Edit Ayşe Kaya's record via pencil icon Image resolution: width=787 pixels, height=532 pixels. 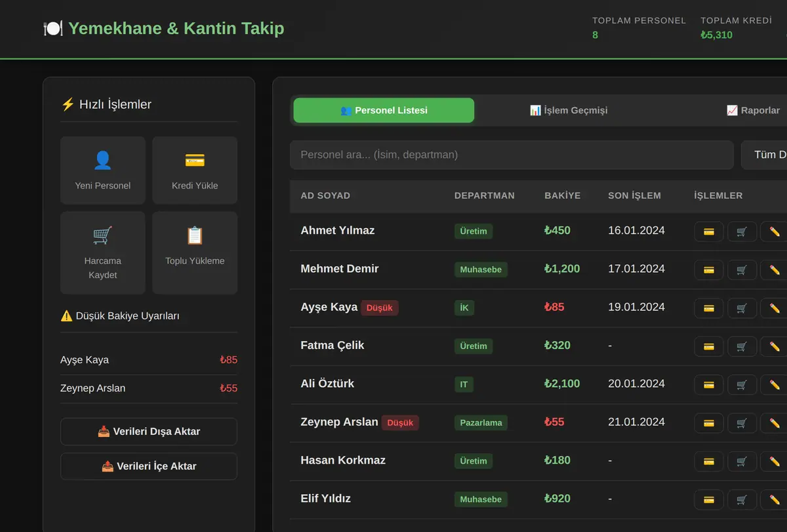[775, 308]
